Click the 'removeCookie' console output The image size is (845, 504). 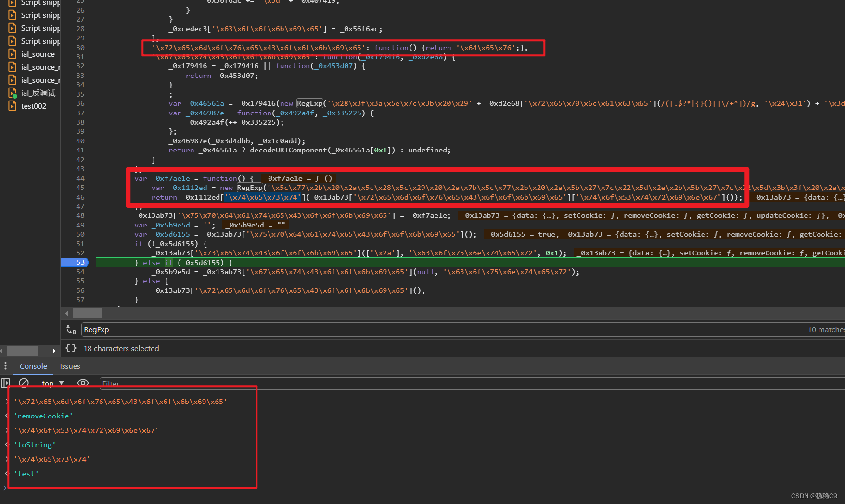pos(43,416)
